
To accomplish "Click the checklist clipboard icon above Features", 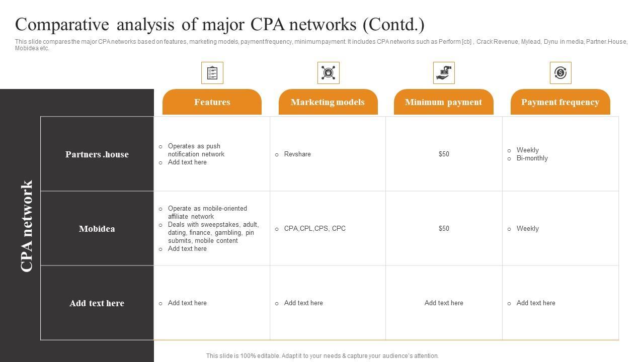I will coord(212,73).
